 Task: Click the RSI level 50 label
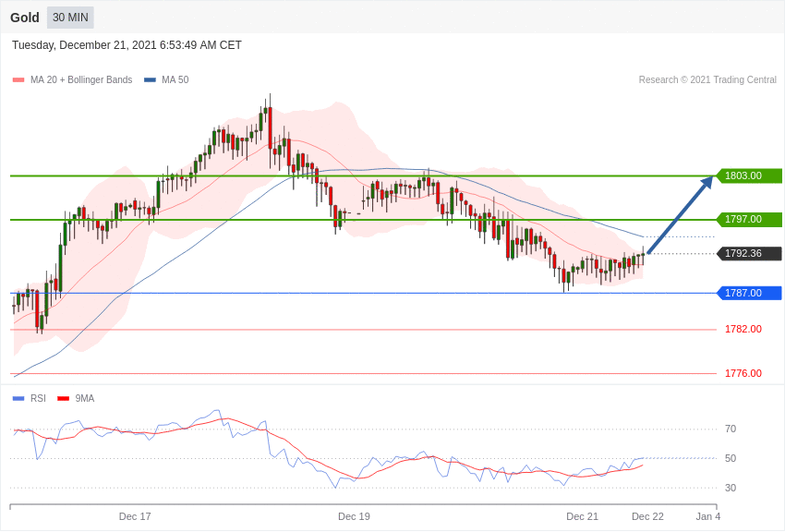coord(731,458)
